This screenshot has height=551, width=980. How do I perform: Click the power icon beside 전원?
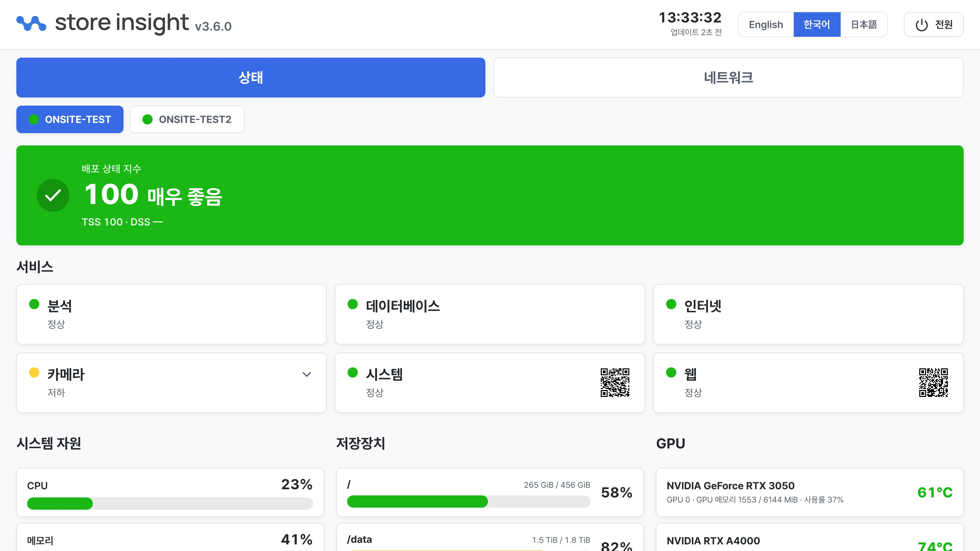[x=921, y=25]
